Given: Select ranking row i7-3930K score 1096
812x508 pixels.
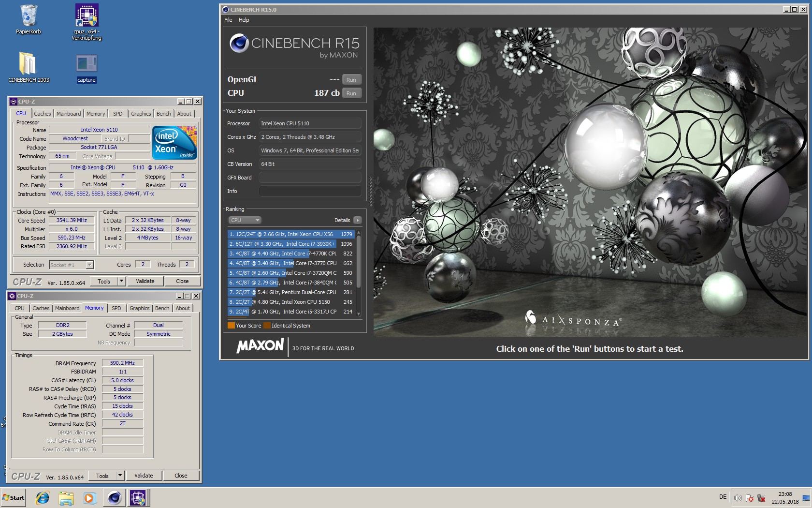Looking at the screenshot, I should 291,244.
